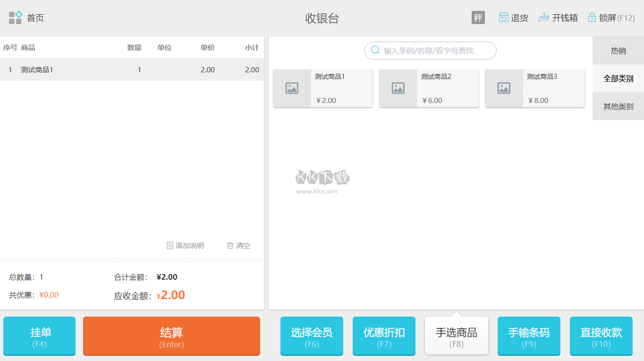644x361 pixels.
Task: Open the cash drawer (开钱箱) icon
Action: (543, 18)
